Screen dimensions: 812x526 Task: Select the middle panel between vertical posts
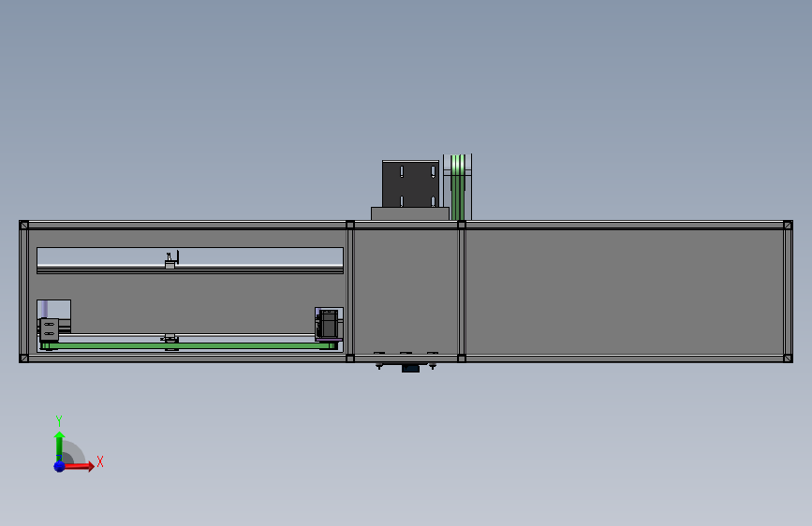(406, 292)
